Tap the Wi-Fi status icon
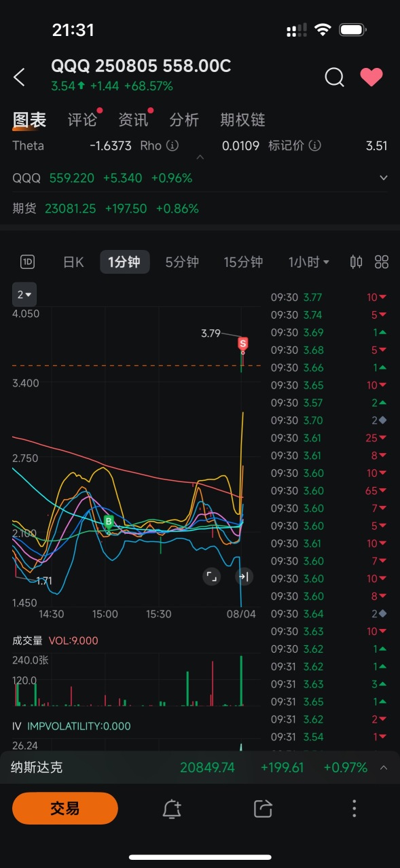 coord(323,30)
